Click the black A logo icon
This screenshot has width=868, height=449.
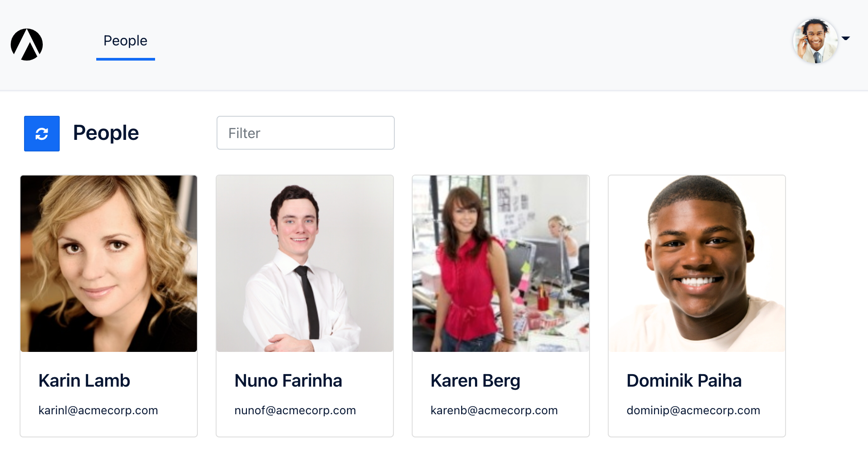(x=27, y=45)
